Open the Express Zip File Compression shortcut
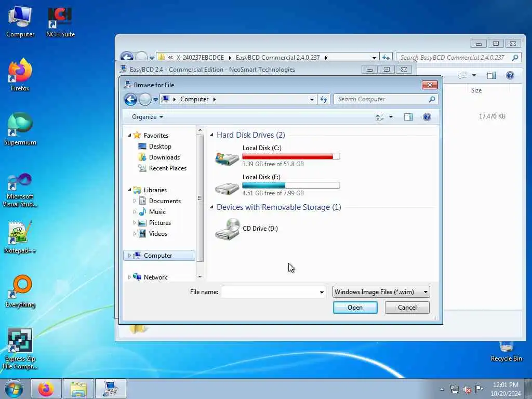The width and height of the screenshot is (532, 399). pos(20,349)
